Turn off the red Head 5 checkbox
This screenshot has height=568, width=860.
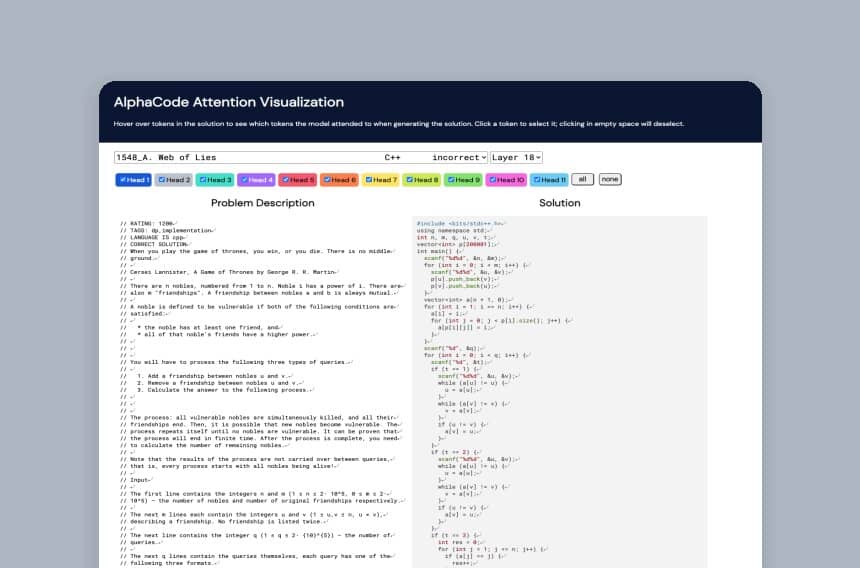coord(285,180)
